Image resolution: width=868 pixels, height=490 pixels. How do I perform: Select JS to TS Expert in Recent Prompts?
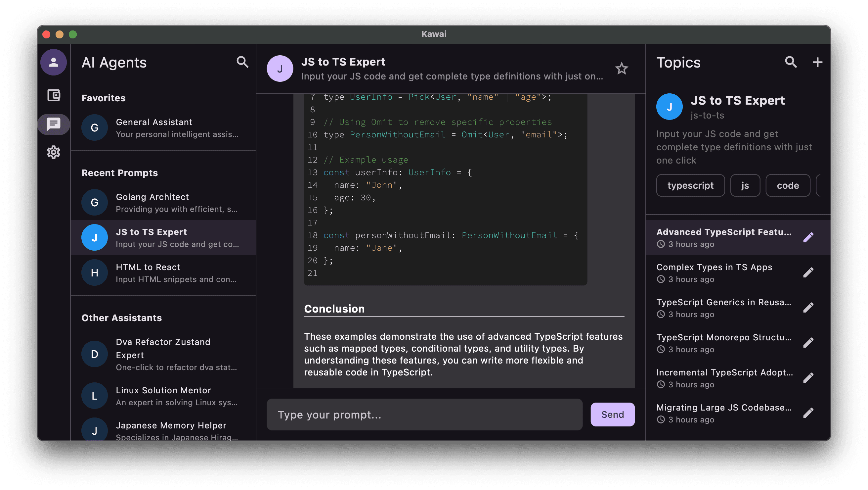(x=163, y=238)
